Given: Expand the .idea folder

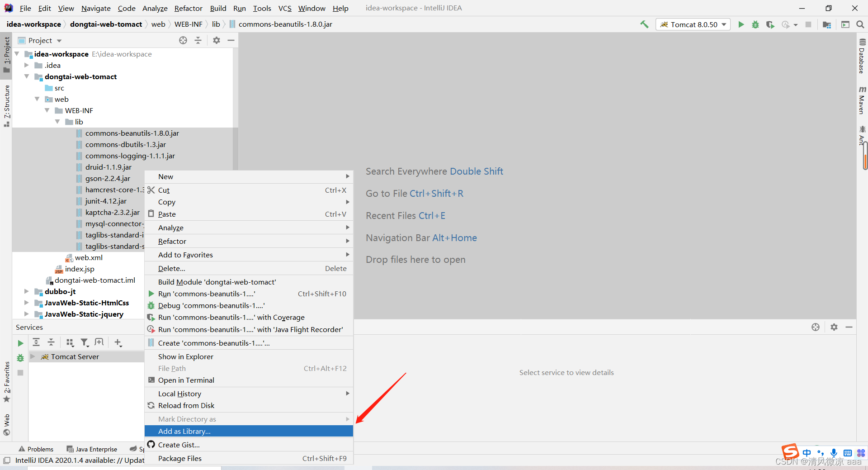Looking at the screenshot, I should (x=27, y=65).
